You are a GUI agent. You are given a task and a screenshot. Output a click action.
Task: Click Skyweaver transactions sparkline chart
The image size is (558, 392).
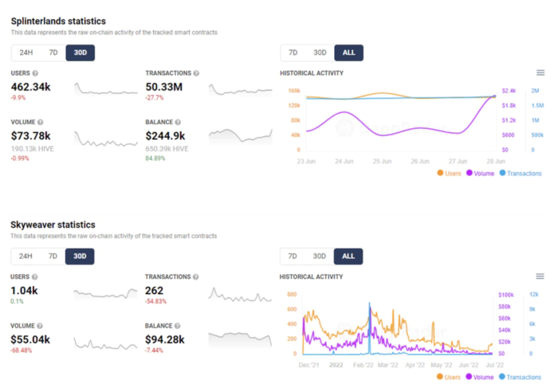pos(240,295)
